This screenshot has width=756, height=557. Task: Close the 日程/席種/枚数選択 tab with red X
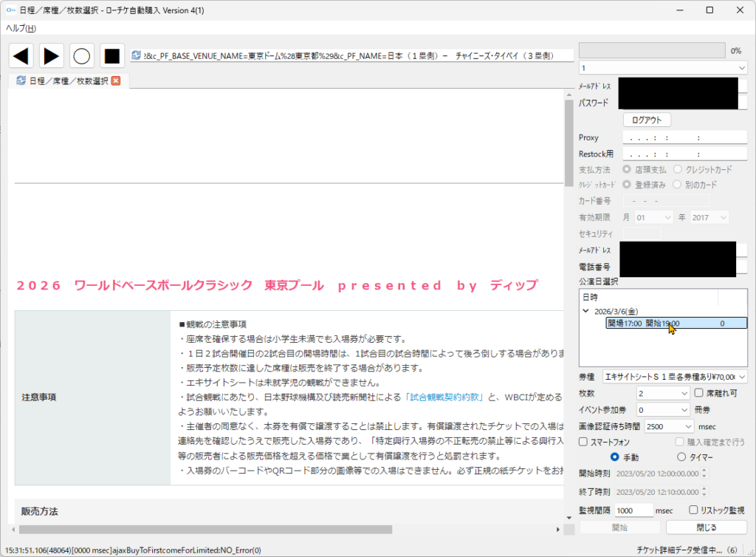tap(116, 81)
